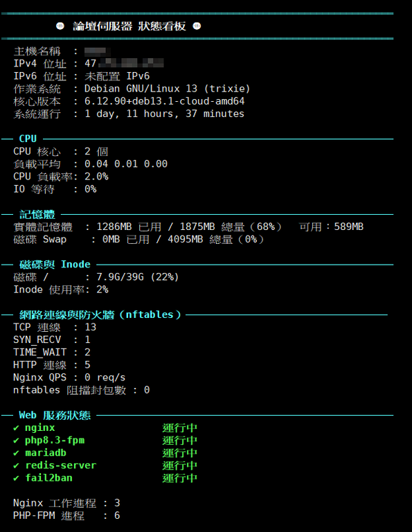Click Nginx 工作進程 : 3 line
This screenshot has width=412, height=532.
pos(66,503)
